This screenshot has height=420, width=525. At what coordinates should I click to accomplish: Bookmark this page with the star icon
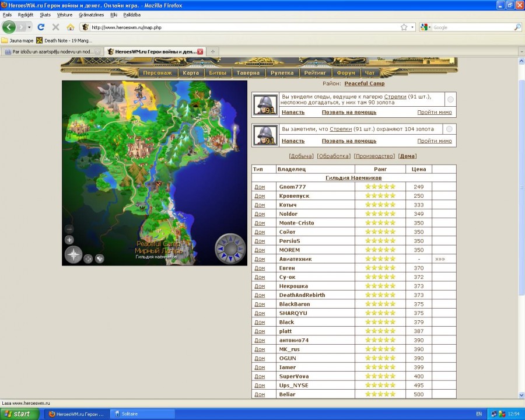point(404,27)
